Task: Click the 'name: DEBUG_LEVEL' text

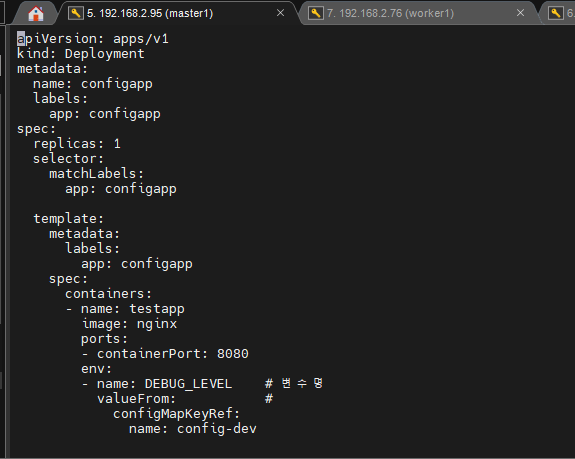Action: point(164,384)
